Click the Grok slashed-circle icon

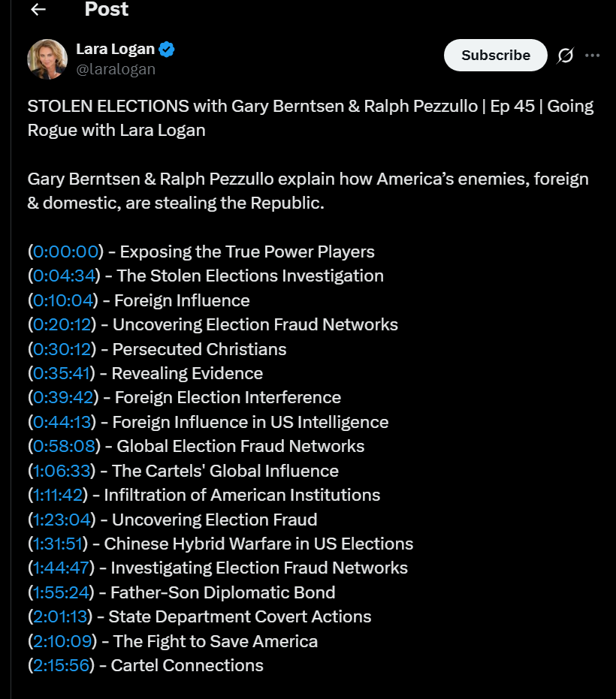click(565, 55)
